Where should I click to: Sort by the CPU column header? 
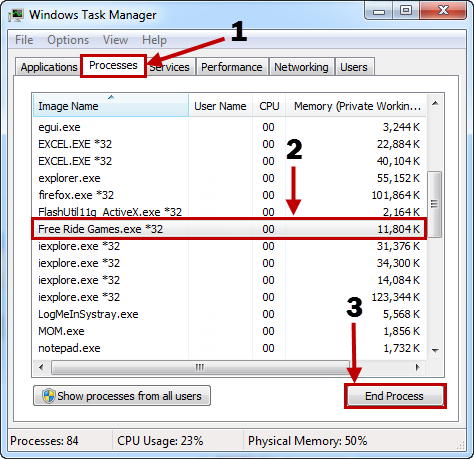click(x=269, y=106)
